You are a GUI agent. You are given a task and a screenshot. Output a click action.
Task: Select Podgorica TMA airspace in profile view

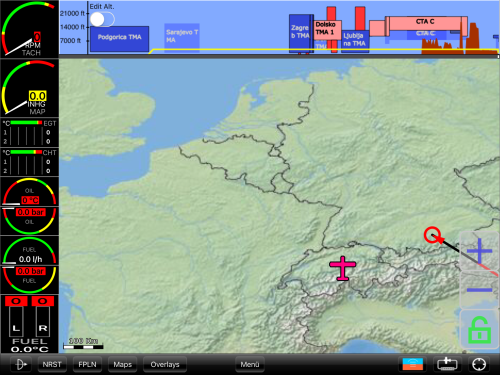[120, 38]
